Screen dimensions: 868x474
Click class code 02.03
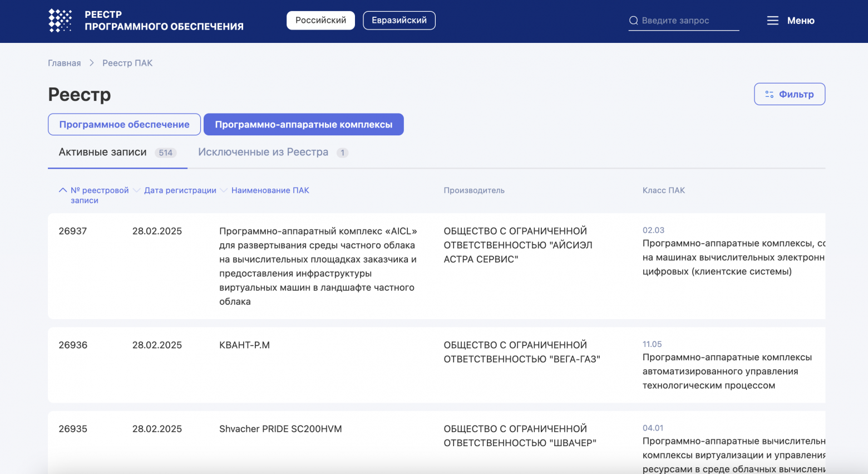click(x=653, y=230)
